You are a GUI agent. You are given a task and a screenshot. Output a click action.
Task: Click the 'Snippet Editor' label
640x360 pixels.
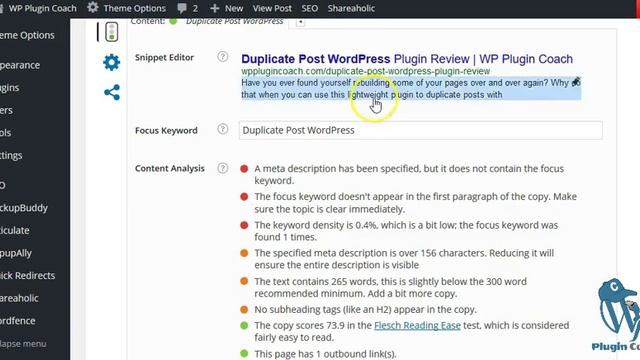tap(164, 57)
